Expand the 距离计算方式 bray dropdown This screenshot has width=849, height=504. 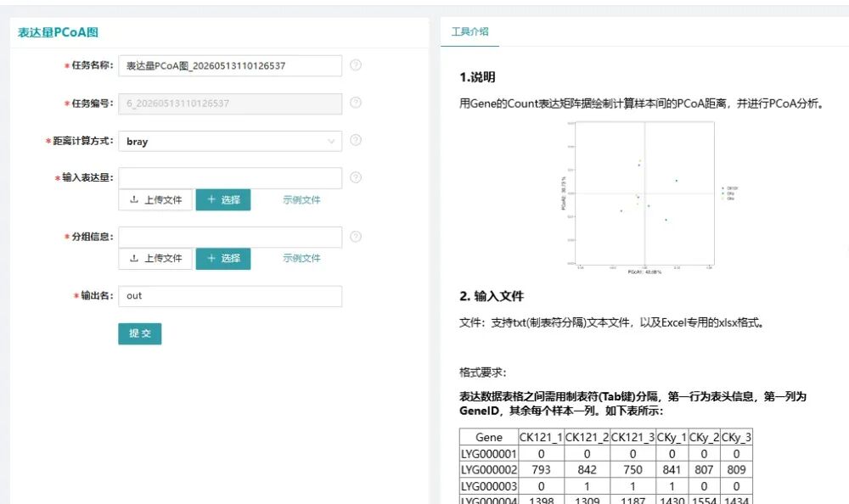pyautogui.click(x=230, y=142)
